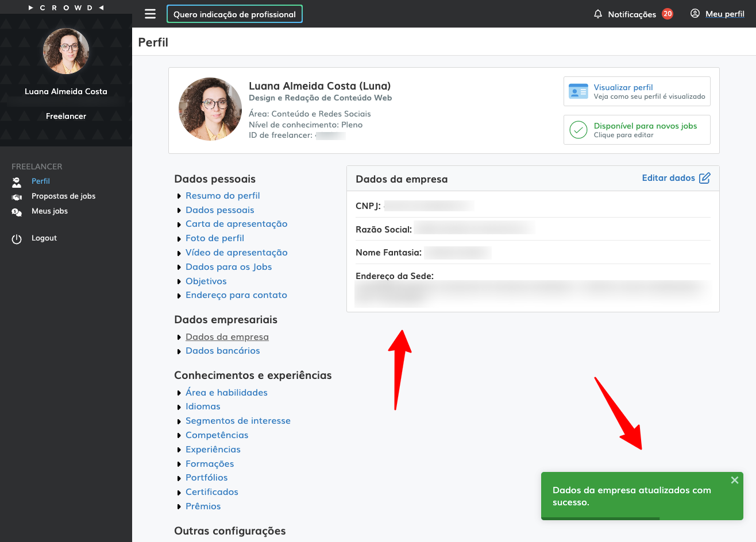Open the hamburger menu icon
This screenshot has width=756, height=542.
150,14
